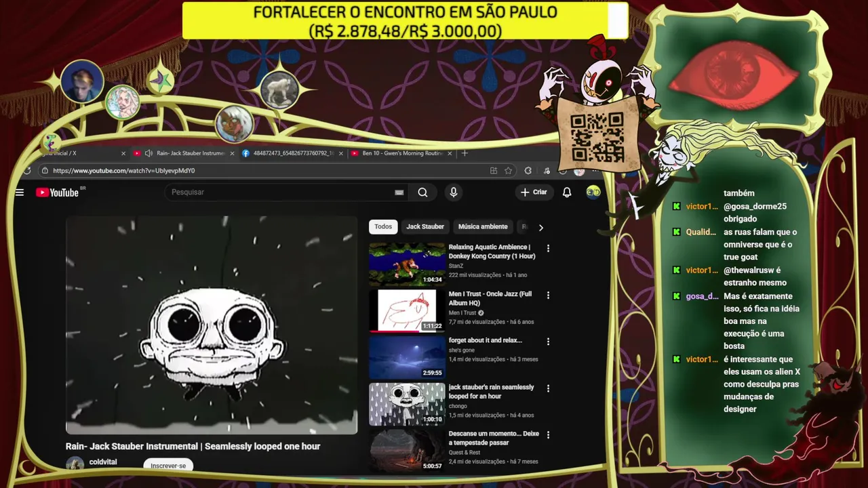
Task: Open options for jack stauber's rain looped video
Action: click(x=548, y=388)
